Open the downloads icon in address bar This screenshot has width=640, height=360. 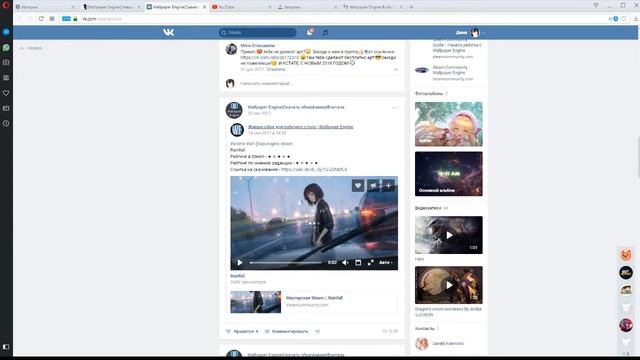pos(636,19)
